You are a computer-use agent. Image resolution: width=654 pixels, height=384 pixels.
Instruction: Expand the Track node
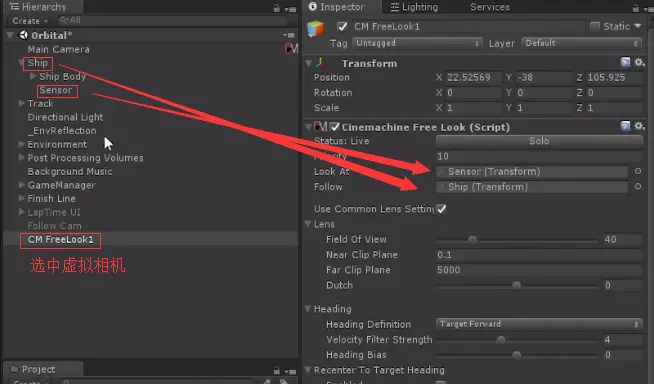21,103
